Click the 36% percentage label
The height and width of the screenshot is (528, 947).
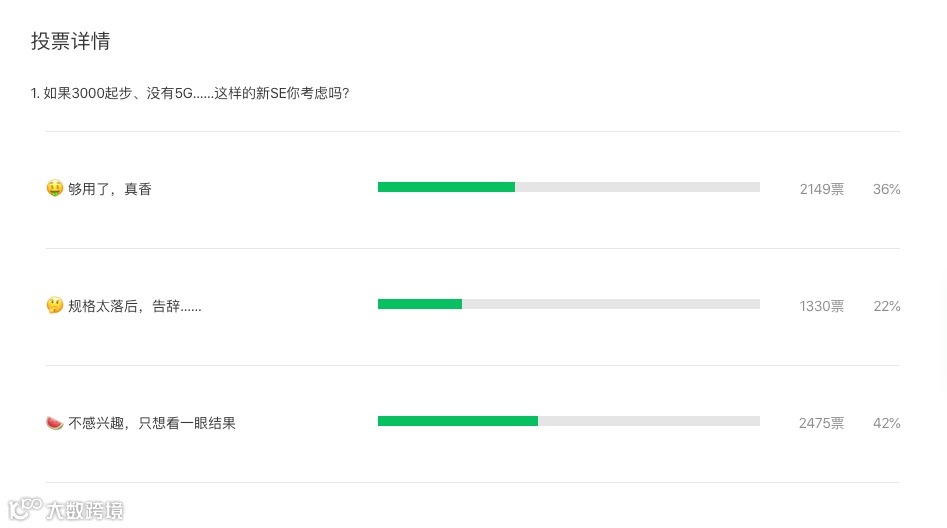pos(887,189)
